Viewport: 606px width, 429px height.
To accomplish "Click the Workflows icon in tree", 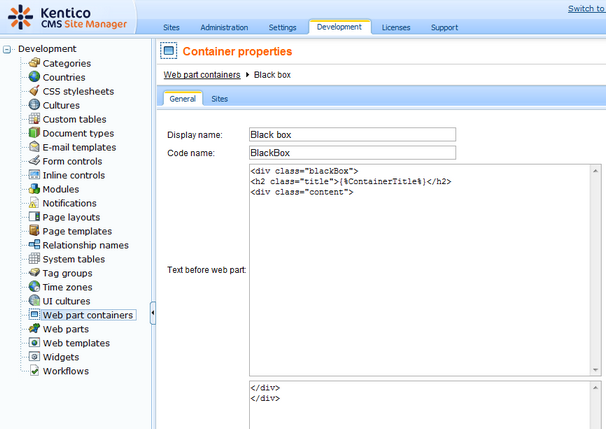I will point(34,371).
